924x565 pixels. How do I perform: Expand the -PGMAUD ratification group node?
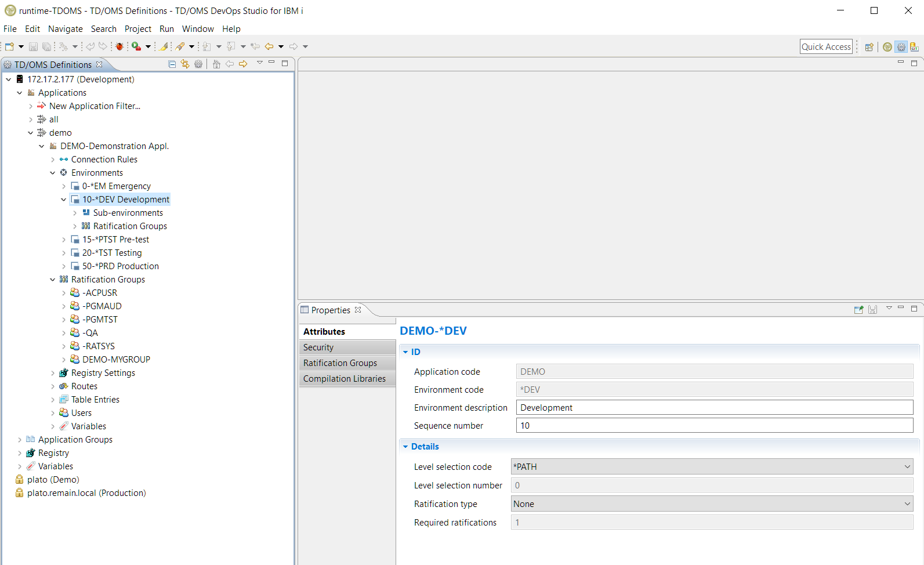pyautogui.click(x=64, y=306)
